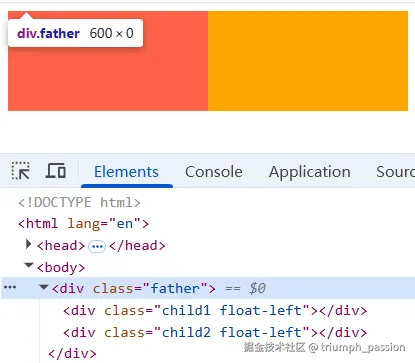Activate the inspect element picker icon
Image resolution: width=415 pixels, height=363 pixels.
(x=21, y=171)
